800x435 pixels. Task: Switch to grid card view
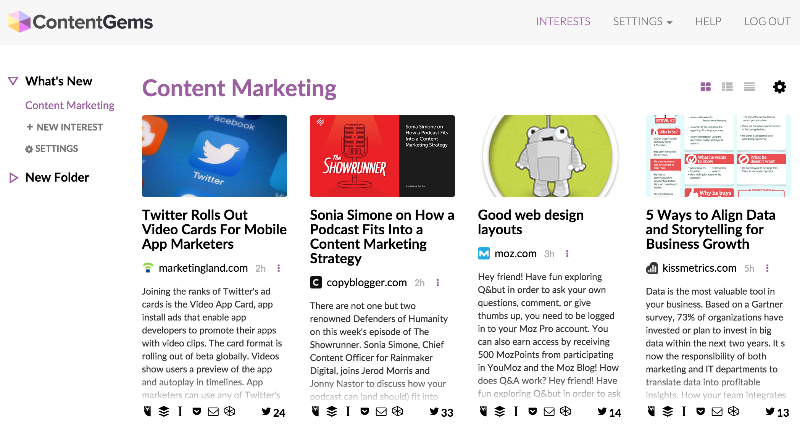pyautogui.click(x=706, y=87)
